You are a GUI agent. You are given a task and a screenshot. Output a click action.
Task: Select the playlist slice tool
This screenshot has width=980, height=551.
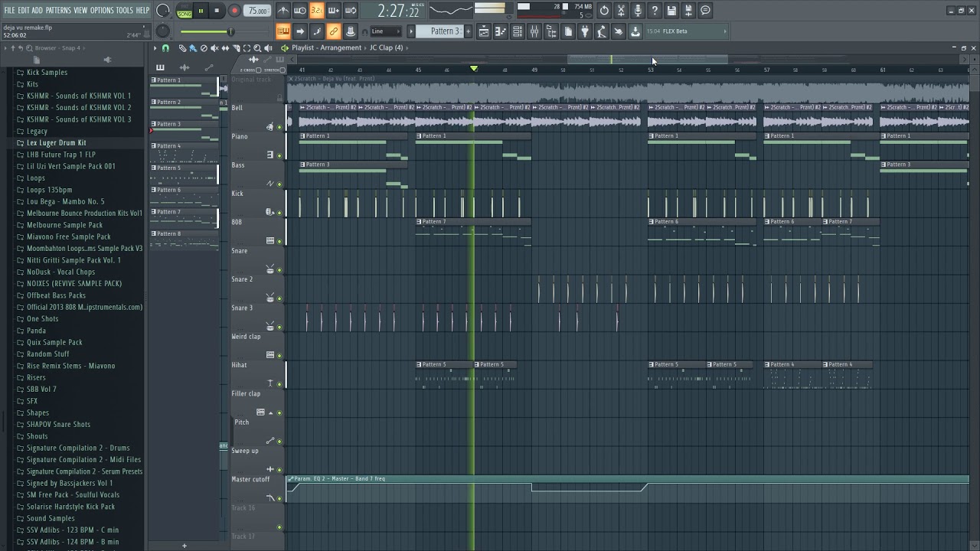[236, 48]
